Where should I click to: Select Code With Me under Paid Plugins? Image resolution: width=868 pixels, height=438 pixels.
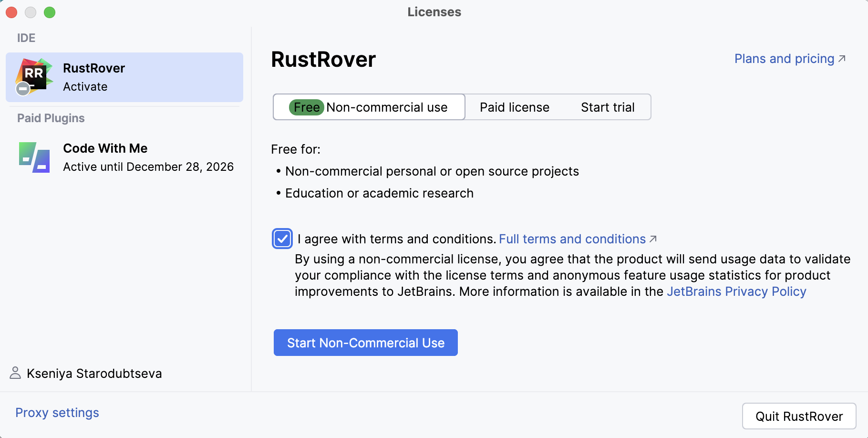click(x=124, y=156)
